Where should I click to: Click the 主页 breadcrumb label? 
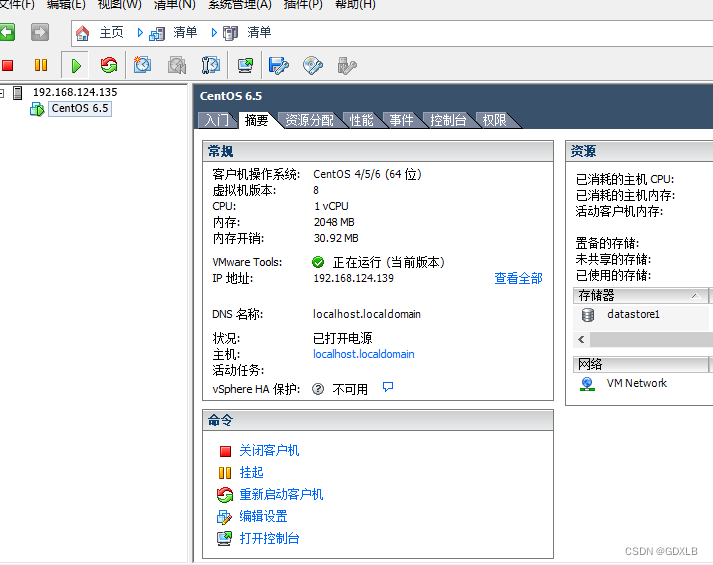point(111,33)
